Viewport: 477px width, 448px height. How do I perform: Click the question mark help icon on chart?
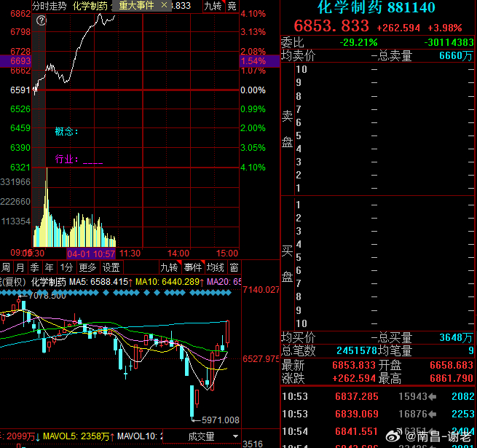(x=42, y=20)
